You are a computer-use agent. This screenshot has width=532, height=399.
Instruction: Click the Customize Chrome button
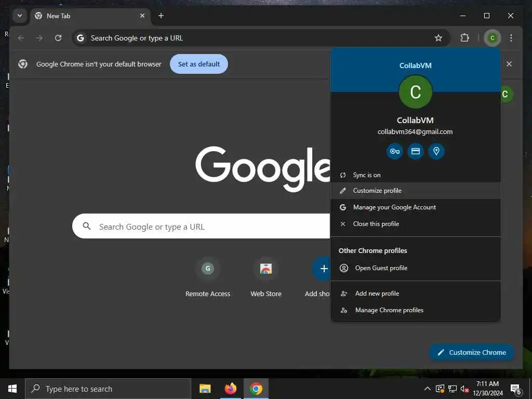[x=472, y=353]
